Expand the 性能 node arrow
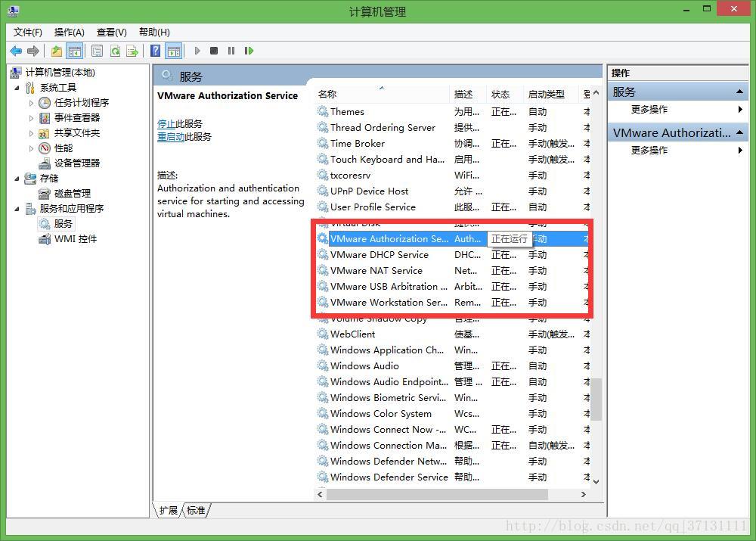 (x=31, y=148)
